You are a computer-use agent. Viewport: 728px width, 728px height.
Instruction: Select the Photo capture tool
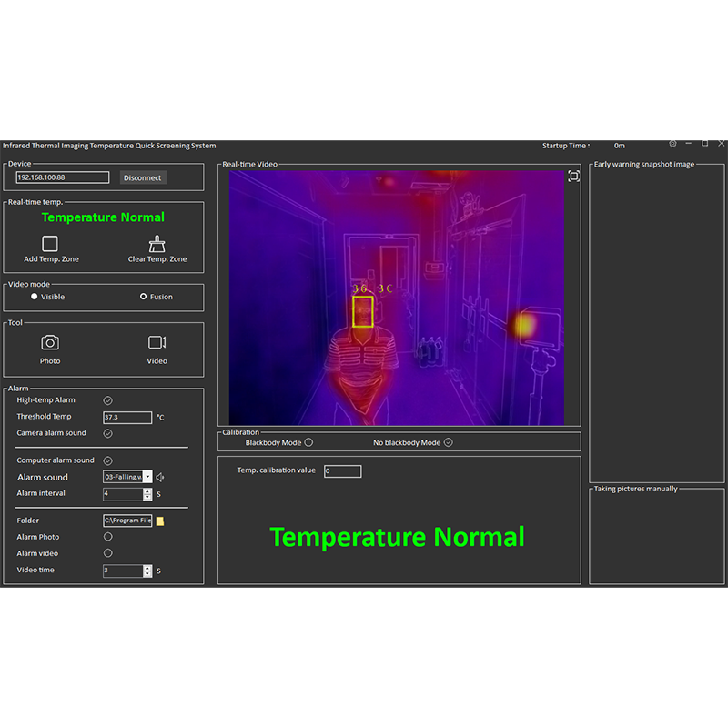point(50,344)
